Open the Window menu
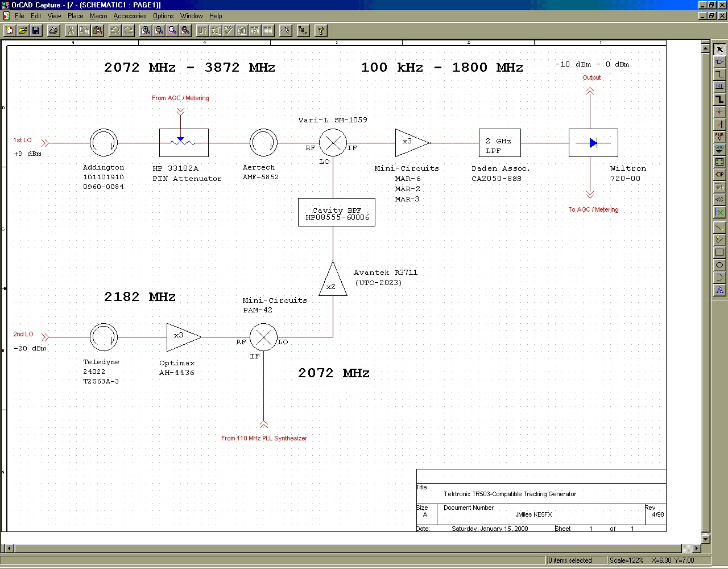This screenshot has width=728, height=569. pos(191,16)
